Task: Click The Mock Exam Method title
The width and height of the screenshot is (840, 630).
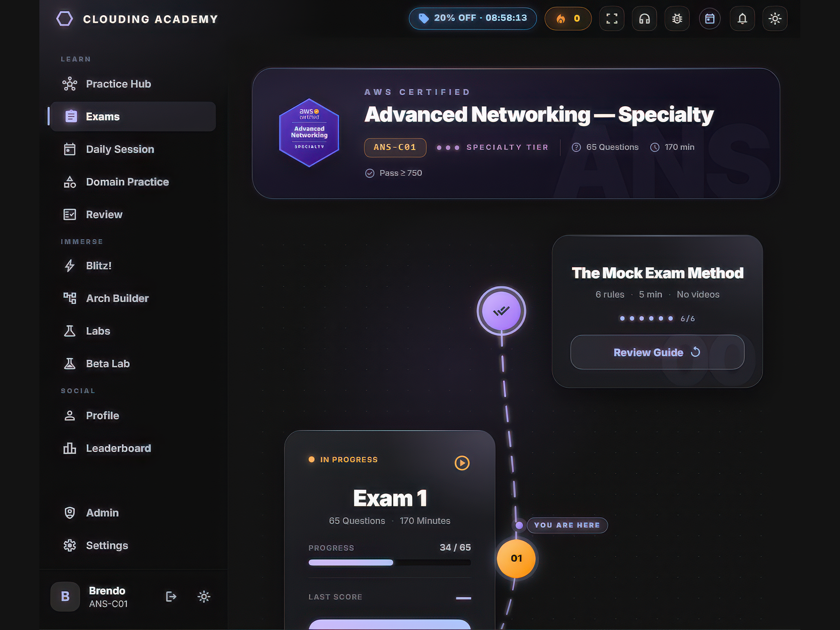Action: point(657,273)
